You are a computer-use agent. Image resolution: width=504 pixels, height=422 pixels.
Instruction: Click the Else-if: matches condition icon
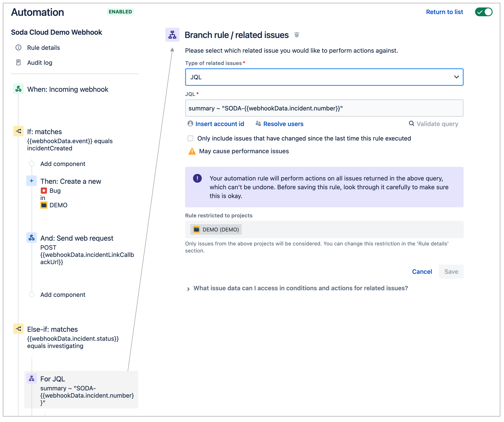pos(18,329)
